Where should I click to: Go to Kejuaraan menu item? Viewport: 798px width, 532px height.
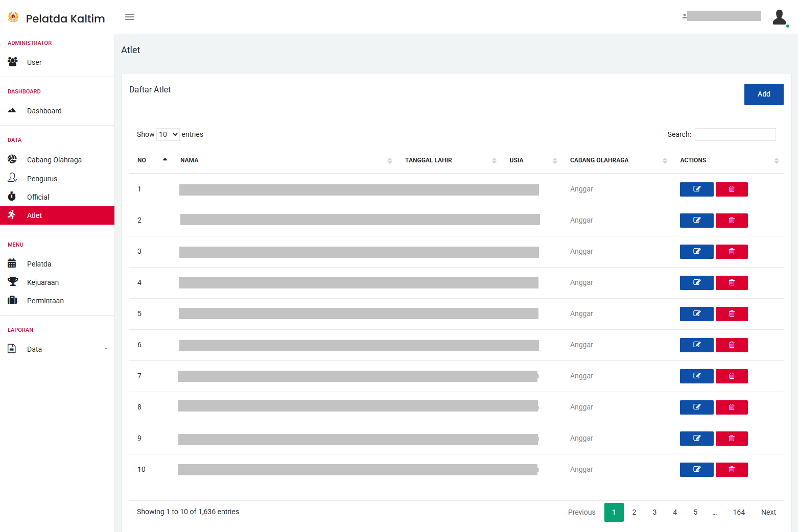[x=43, y=282]
